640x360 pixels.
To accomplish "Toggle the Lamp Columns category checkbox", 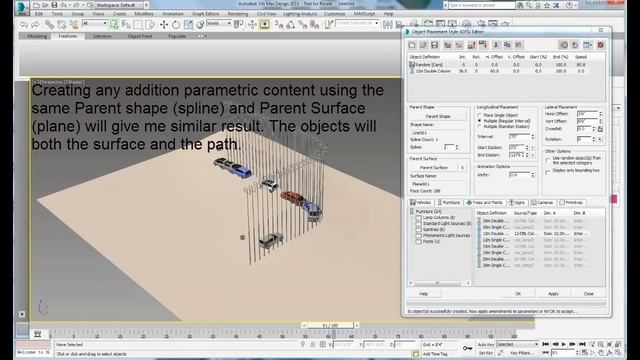I will (x=418, y=218).
